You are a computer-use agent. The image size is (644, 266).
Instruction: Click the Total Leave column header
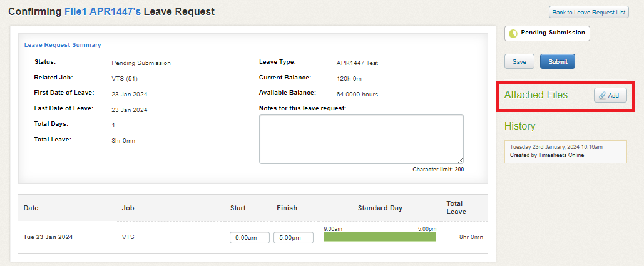pos(456,208)
